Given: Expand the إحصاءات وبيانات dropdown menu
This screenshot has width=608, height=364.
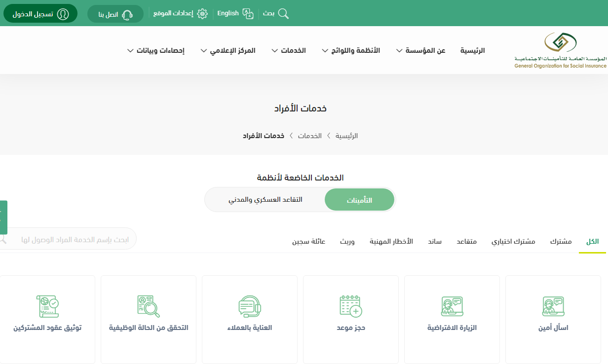Looking at the screenshot, I should (155, 50).
